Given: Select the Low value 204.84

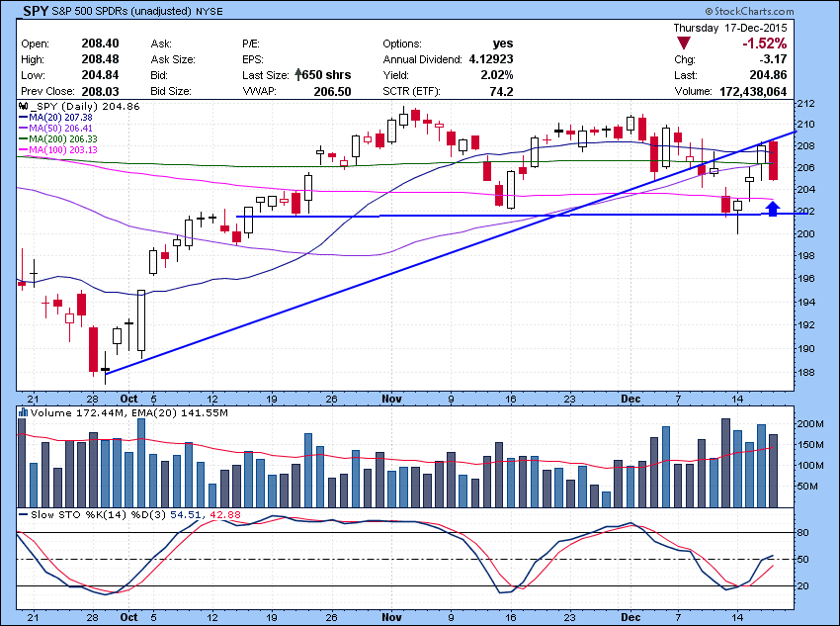Looking at the screenshot, I should click(x=100, y=75).
